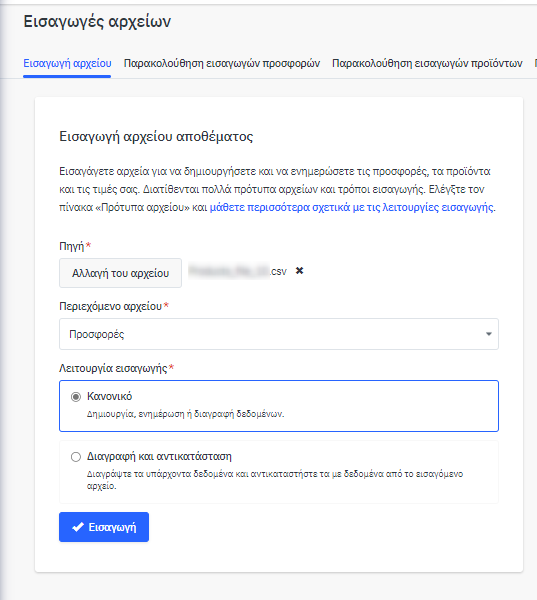Click the Αλλαγή του αρχείου button
This screenshot has width=537, height=600.
click(120, 273)
